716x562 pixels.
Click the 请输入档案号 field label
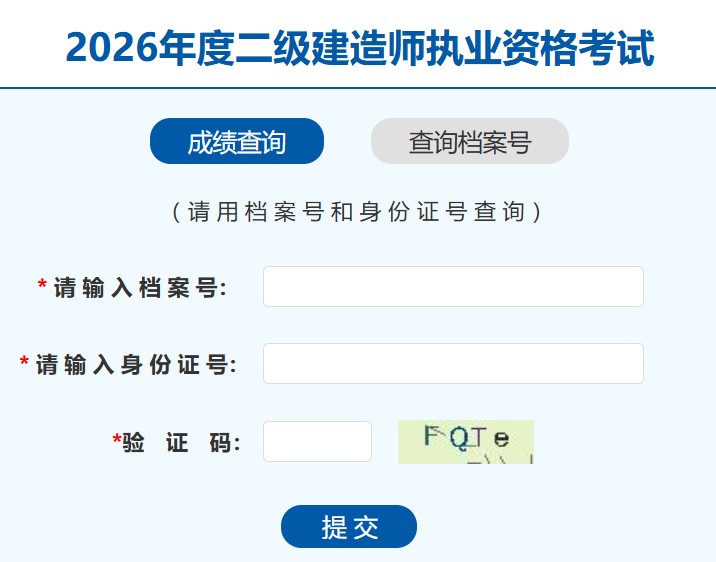click(x=140, y=288)
